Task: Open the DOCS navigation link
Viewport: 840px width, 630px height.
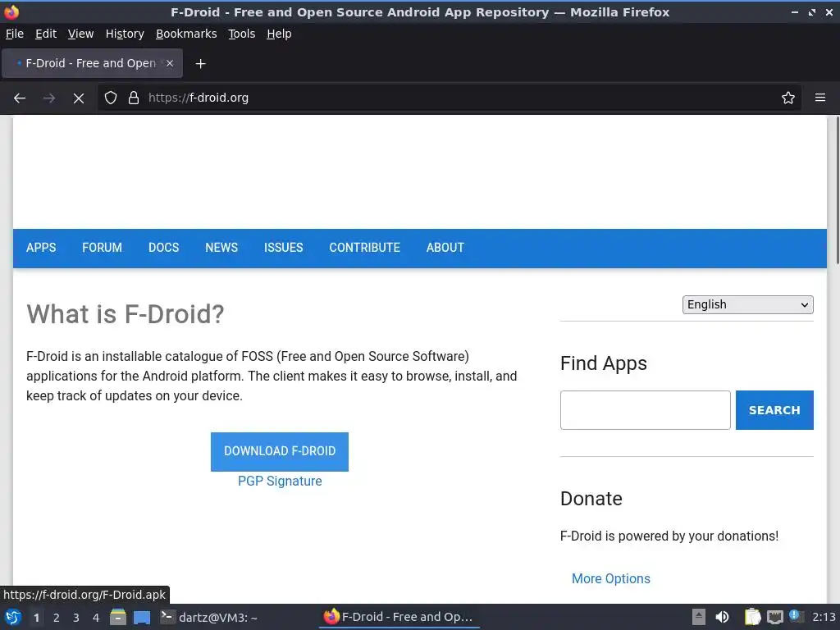Action: (163, 248)
